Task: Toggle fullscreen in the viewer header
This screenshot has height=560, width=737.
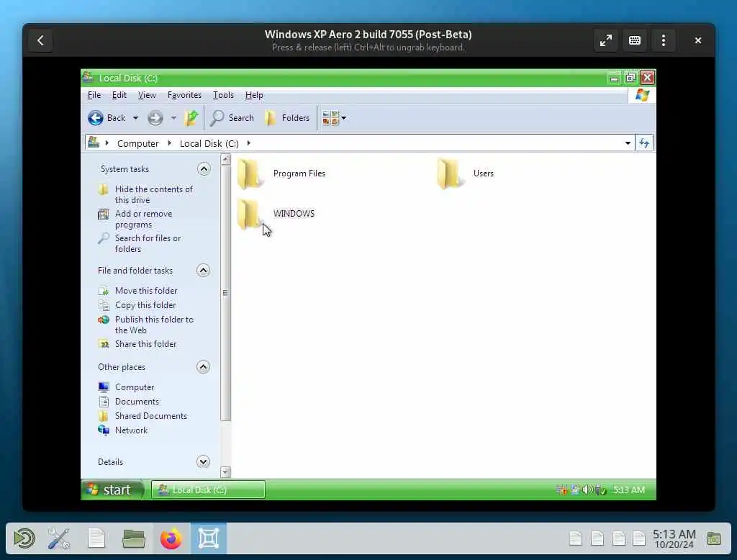Action: (x=606, y=40)
